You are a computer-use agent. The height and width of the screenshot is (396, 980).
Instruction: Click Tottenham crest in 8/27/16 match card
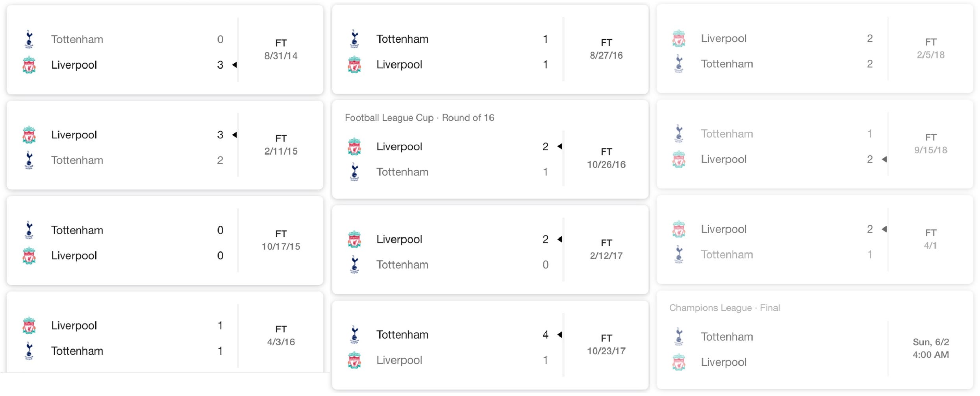point(354,39)
